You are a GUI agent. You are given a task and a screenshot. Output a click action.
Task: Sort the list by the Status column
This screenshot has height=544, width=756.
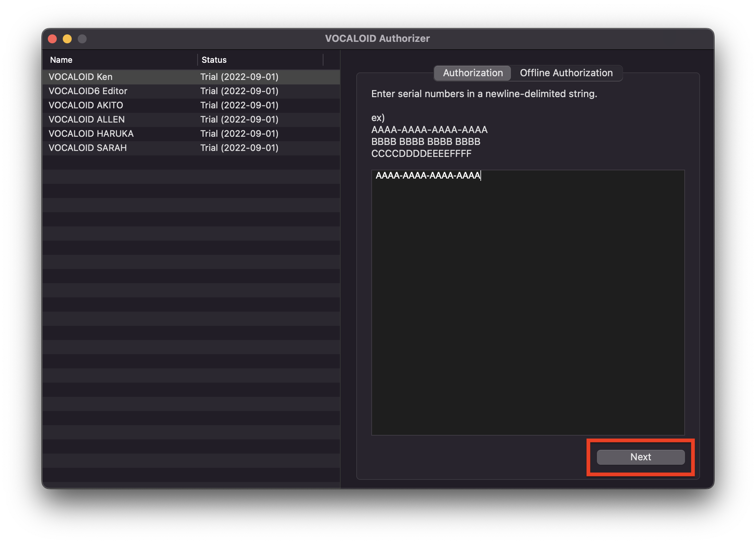click(x=214, y=60)
